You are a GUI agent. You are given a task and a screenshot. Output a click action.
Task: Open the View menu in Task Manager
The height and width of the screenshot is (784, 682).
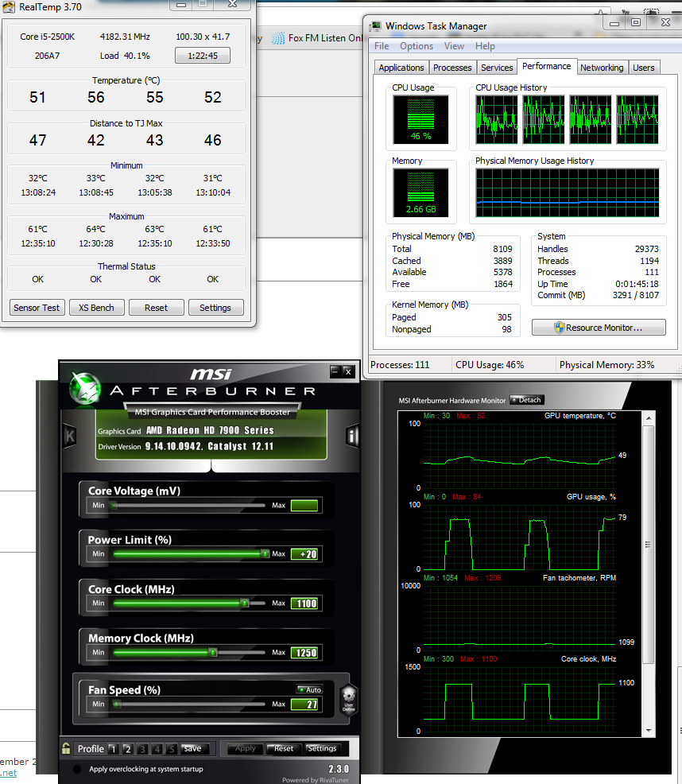coord(455,46)
